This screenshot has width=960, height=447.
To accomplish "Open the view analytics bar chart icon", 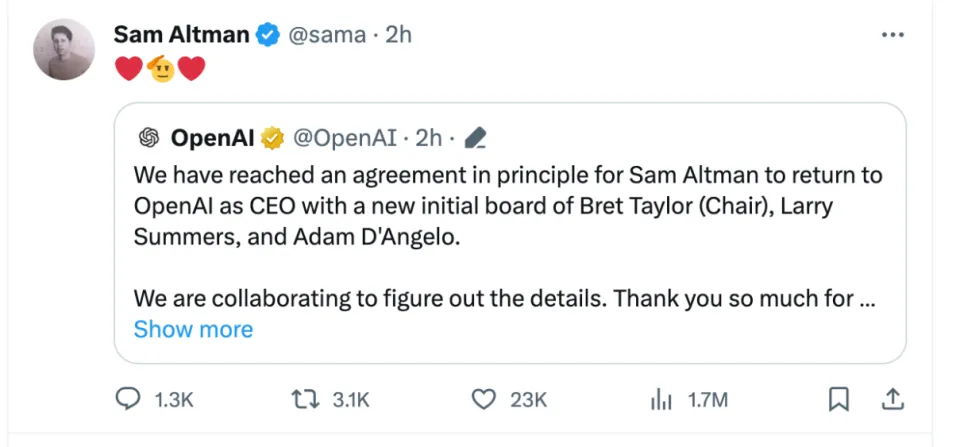I will [660, 400].
